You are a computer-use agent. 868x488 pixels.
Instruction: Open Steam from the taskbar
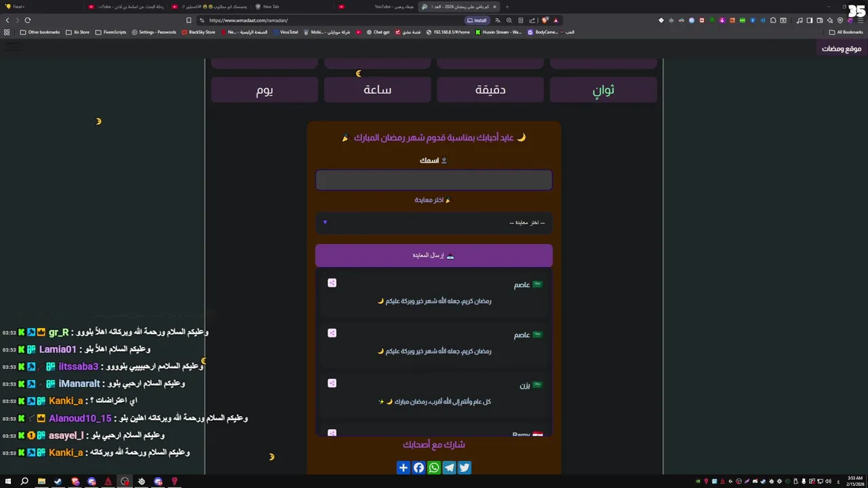tap(58, 481)
